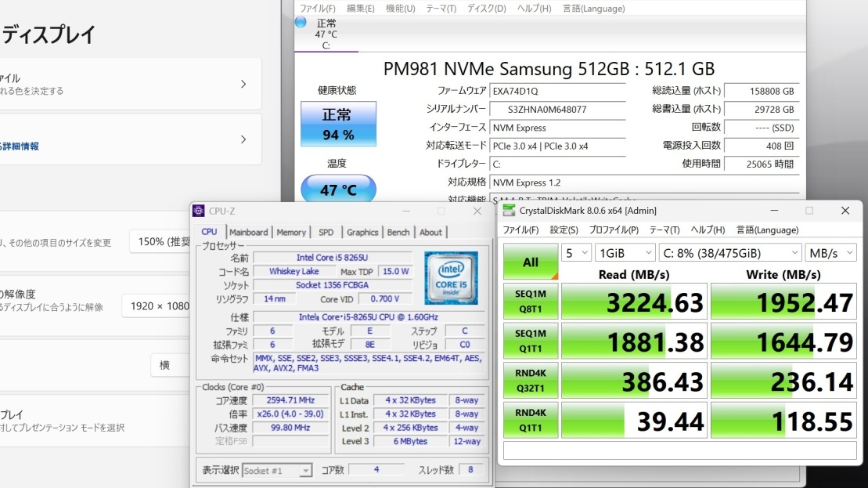Viewport: 868px width, 488px height.
Task: Click the Intel Core i5 logo in CPU-Z
Action: (451, 278)
